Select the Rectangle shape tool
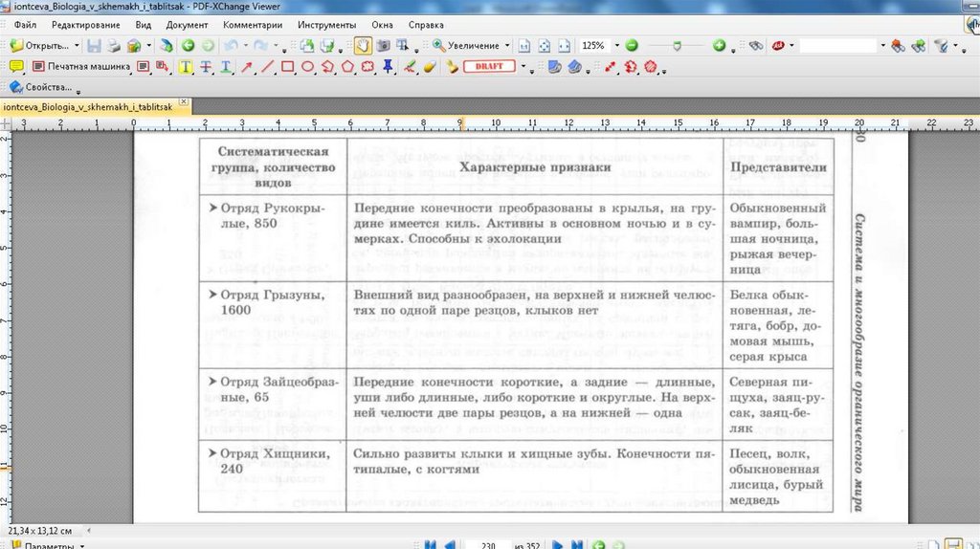 288,67
